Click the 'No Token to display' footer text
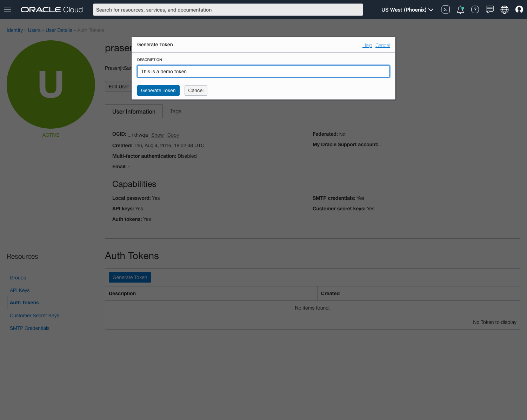This screenshot has height=420, width=527. [x=495, y=322]
